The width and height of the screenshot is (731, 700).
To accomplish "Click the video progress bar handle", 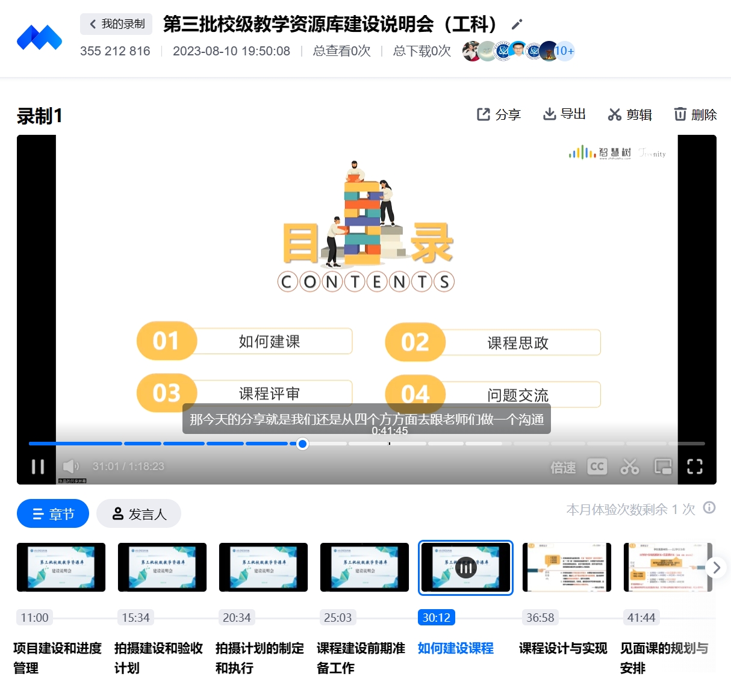I will point(303,444).
